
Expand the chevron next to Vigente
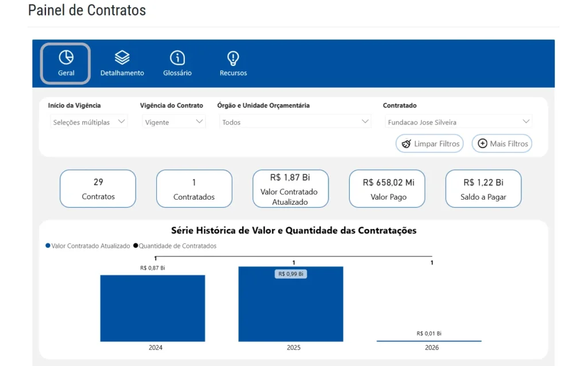[x=199, y=122]
